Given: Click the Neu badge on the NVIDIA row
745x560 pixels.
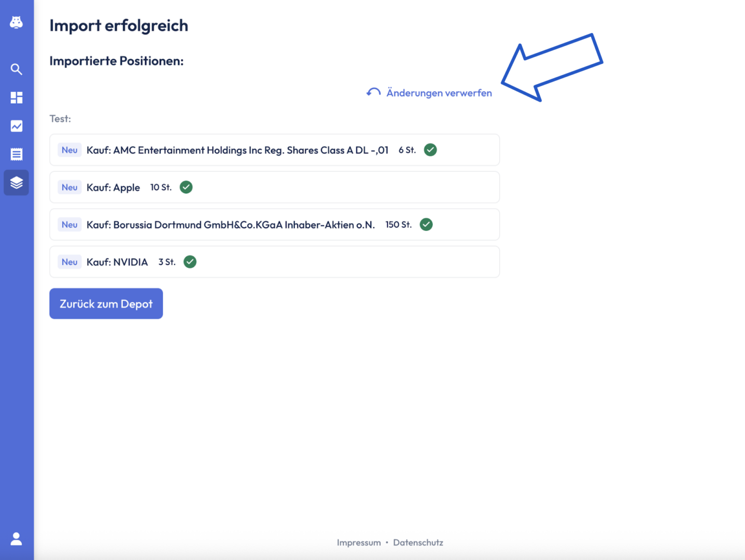Looking at the screenshot, I should point(69,262).
